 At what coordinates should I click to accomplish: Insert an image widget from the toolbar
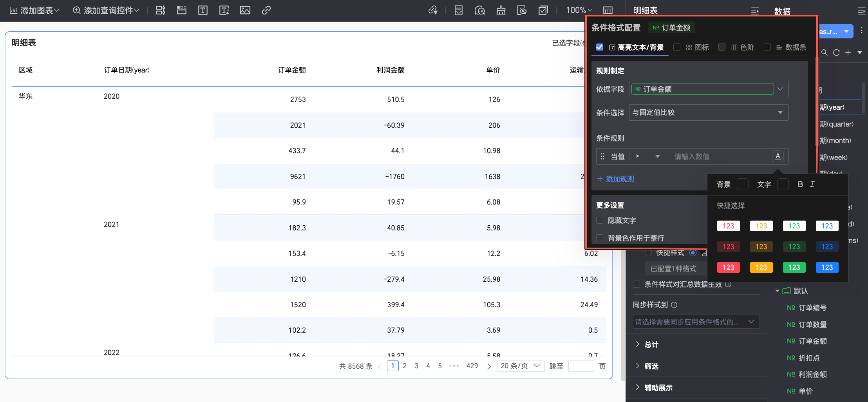(x=245, y=11)
